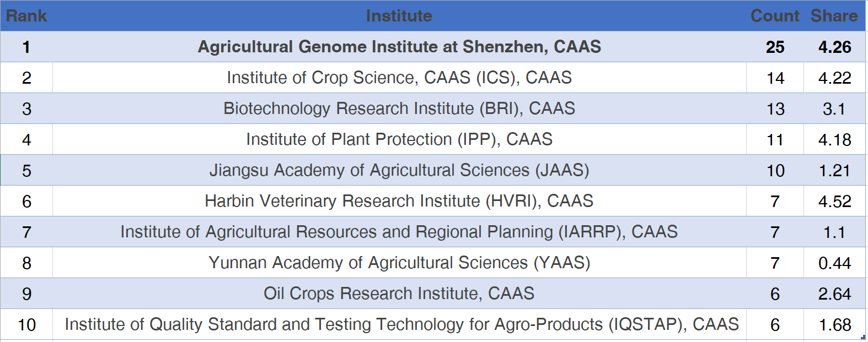This screenshot has width=868, height=342.
Task: Select the Institute of Plant Protection cell
Action: coord(399,139)
